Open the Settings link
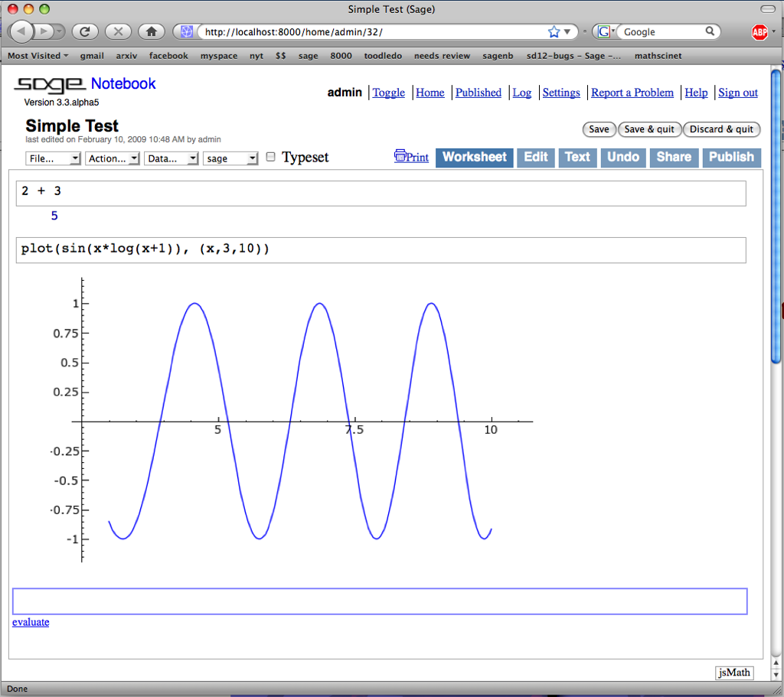784x697 pixels. [561, 93]
